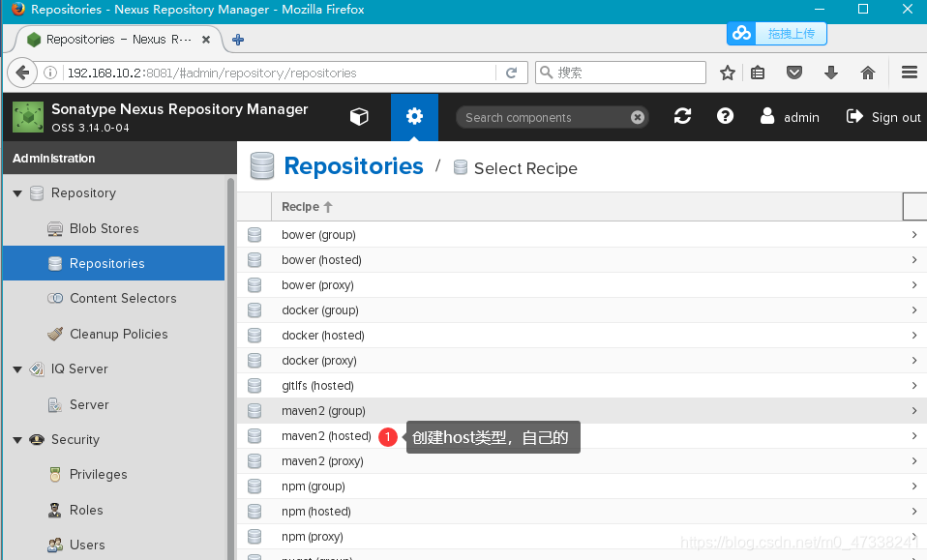Open Firefox hamburger menu

910,73
